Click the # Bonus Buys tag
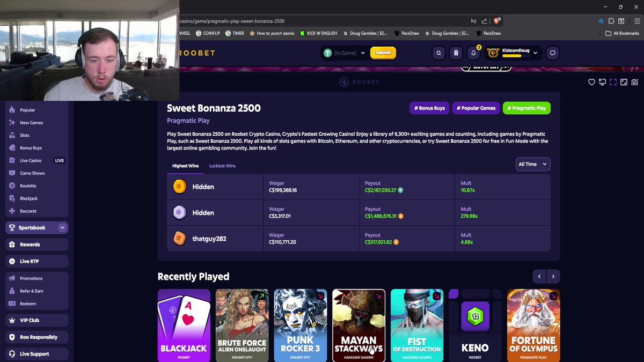 coord(429,108)
